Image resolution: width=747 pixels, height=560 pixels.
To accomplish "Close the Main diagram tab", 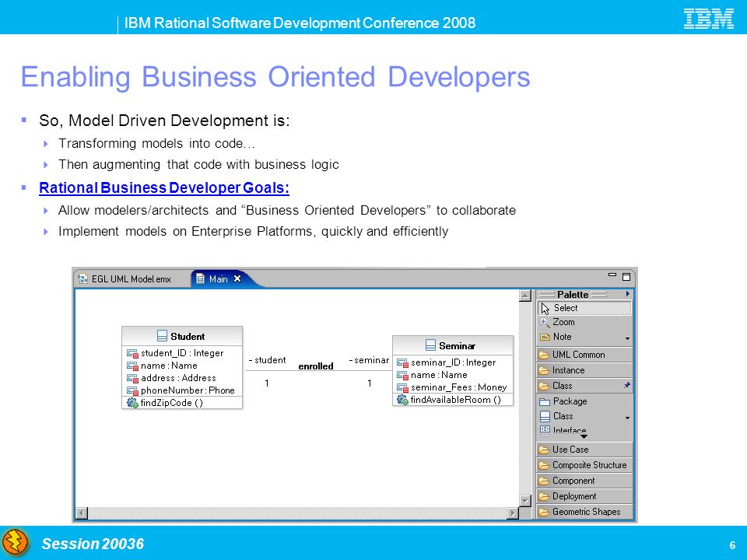I will pos(237,278).
